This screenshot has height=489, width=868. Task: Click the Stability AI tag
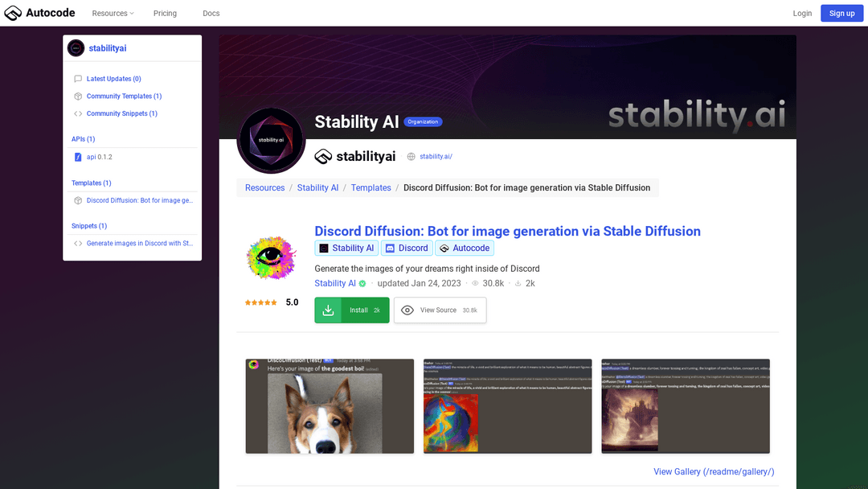point(346,248)
